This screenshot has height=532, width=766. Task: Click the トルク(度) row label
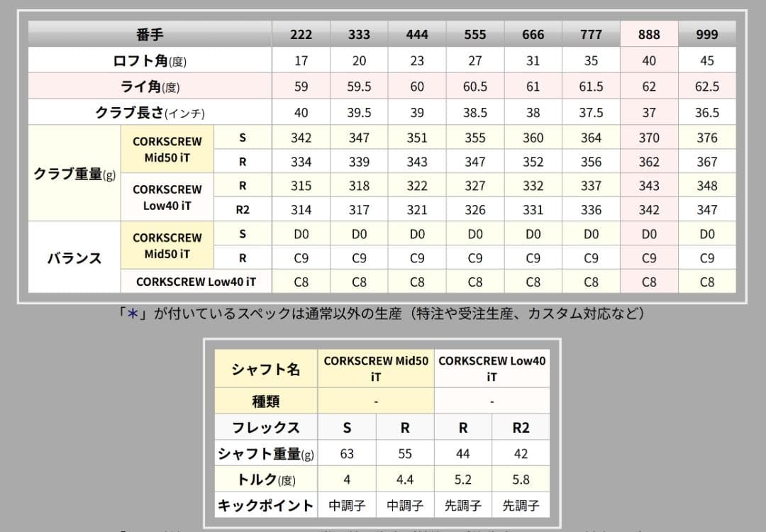coord(265,479)
